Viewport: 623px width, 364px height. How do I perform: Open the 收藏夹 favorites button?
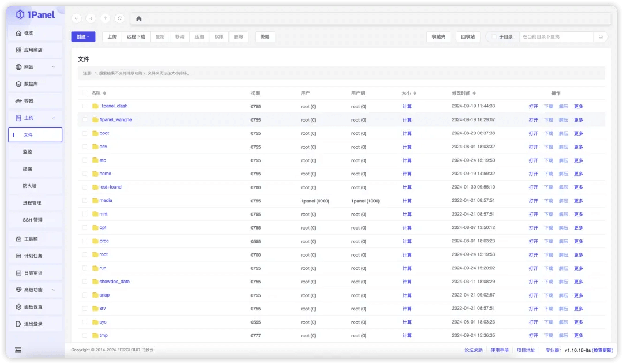click(438, 36)
